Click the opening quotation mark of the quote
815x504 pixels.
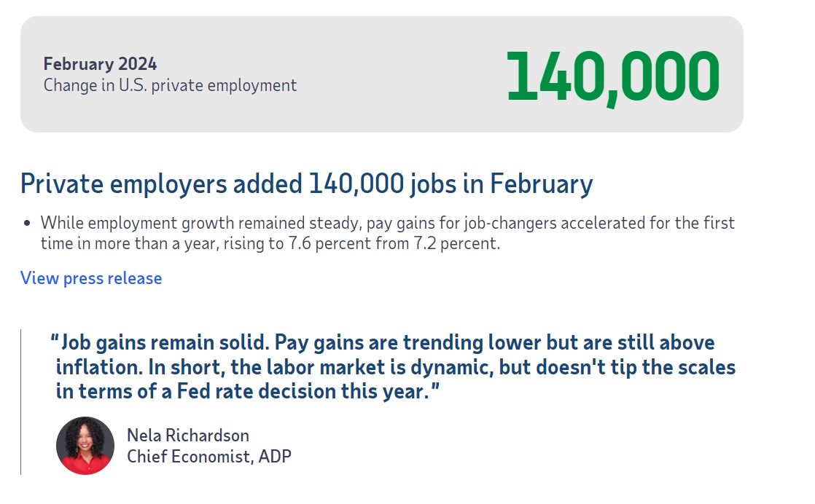tap(55, 342)
